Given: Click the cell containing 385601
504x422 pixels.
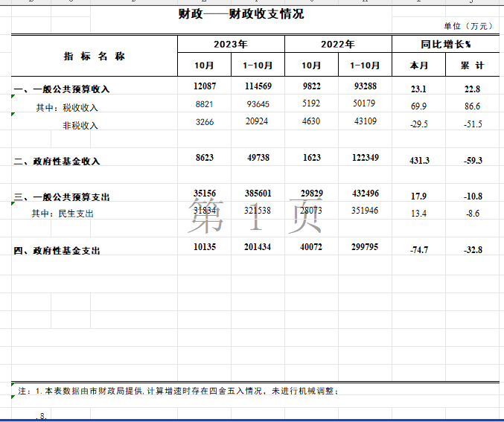Looking at the screenshot, I should tap(258, 194).
